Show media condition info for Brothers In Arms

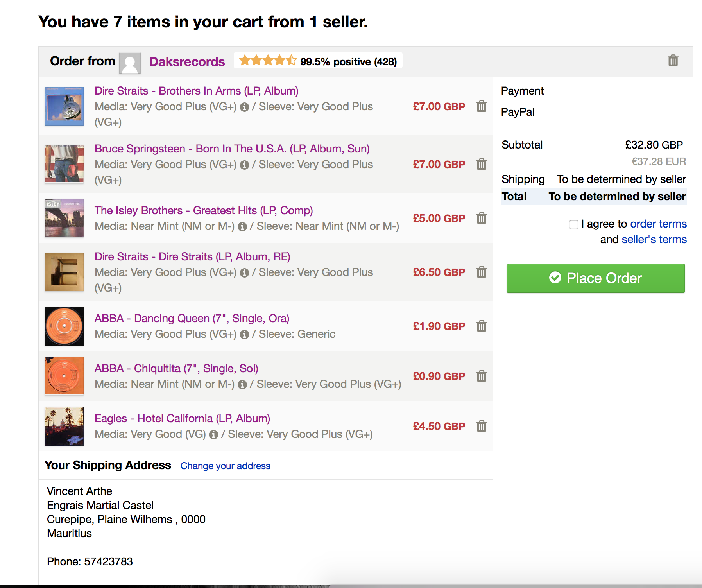click(244, 107)
